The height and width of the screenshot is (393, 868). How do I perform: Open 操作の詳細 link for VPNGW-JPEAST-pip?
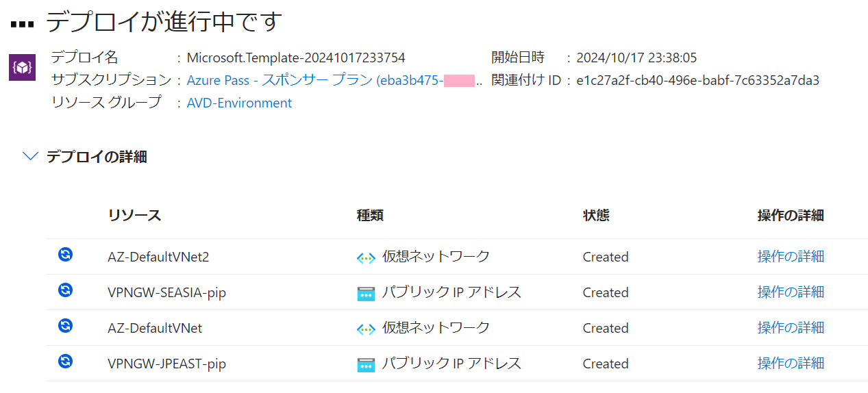tap(791, 363)
